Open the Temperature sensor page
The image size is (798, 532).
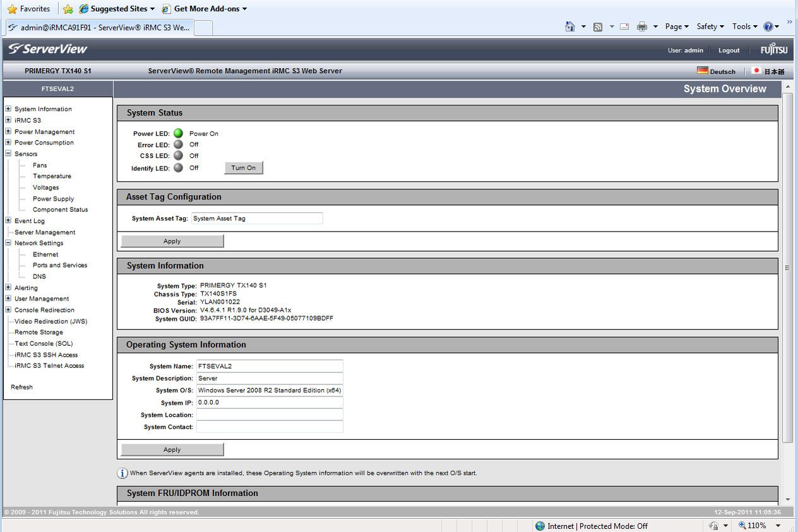[x=52, y=176]
